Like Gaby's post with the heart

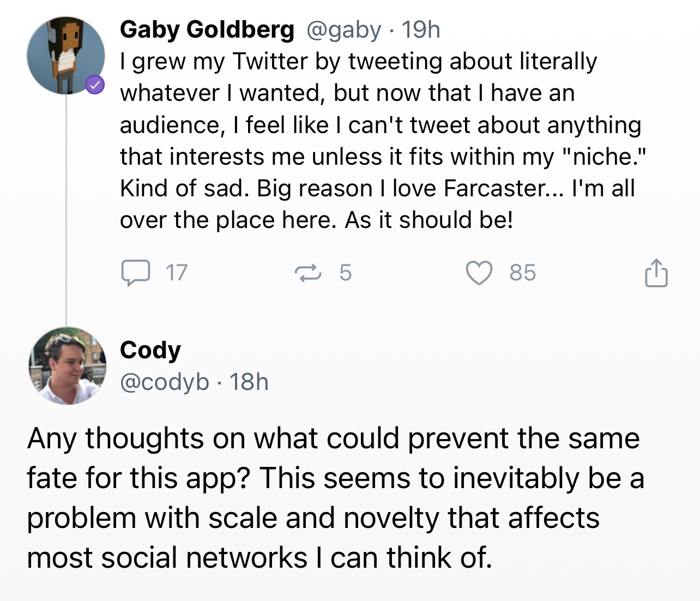click(479, 273)
